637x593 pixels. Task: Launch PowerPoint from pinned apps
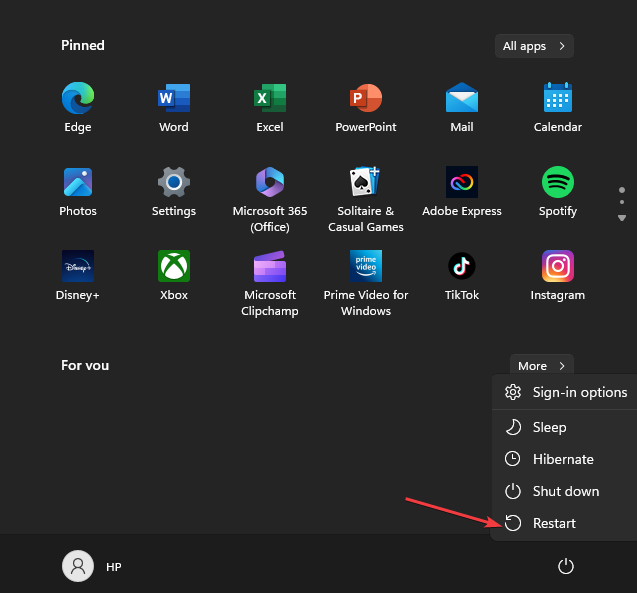pyautogui.click(x=366, y=107)
